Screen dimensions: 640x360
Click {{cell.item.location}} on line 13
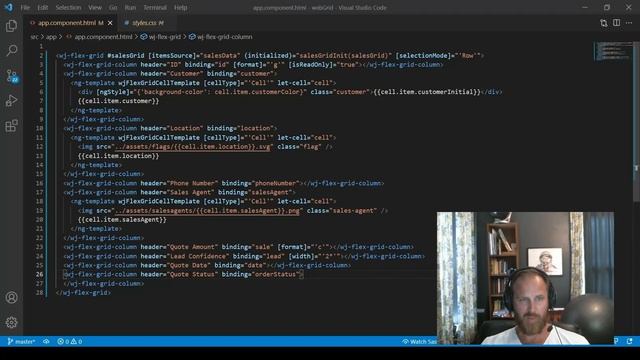(x=118, y=156)
